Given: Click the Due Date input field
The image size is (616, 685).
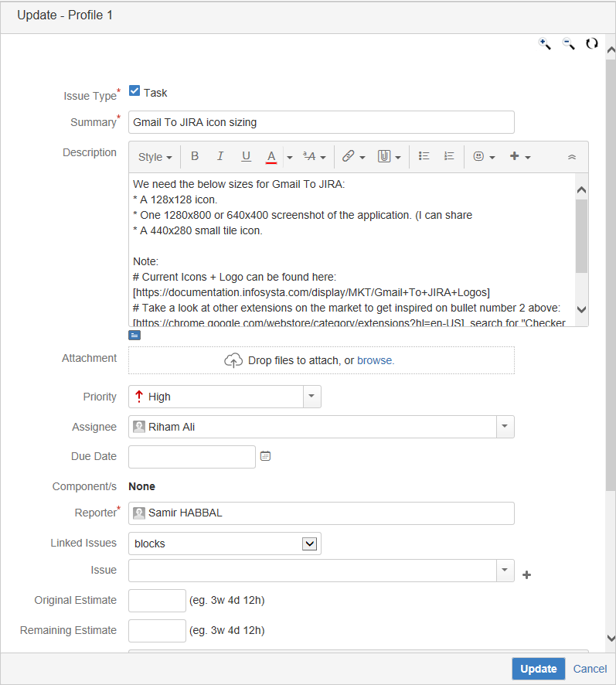Looking at the screenshot, I should tap(192, 456).
